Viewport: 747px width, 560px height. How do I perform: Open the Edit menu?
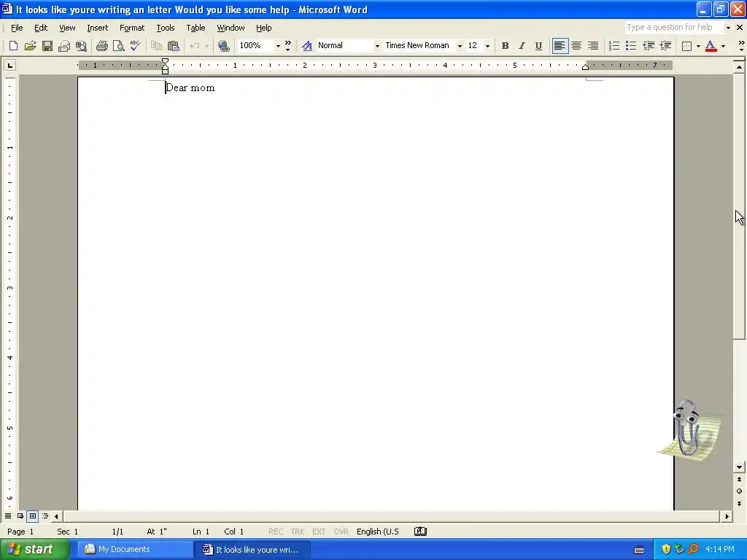pyautogui.click(x=41, y=28)
